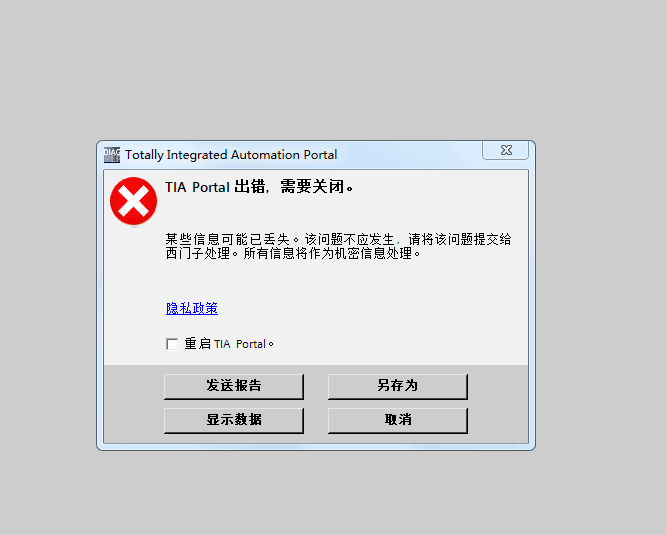
Task: Click the message line mentioning 某些信息可能已丢失
Action: [x=338, y=239]
